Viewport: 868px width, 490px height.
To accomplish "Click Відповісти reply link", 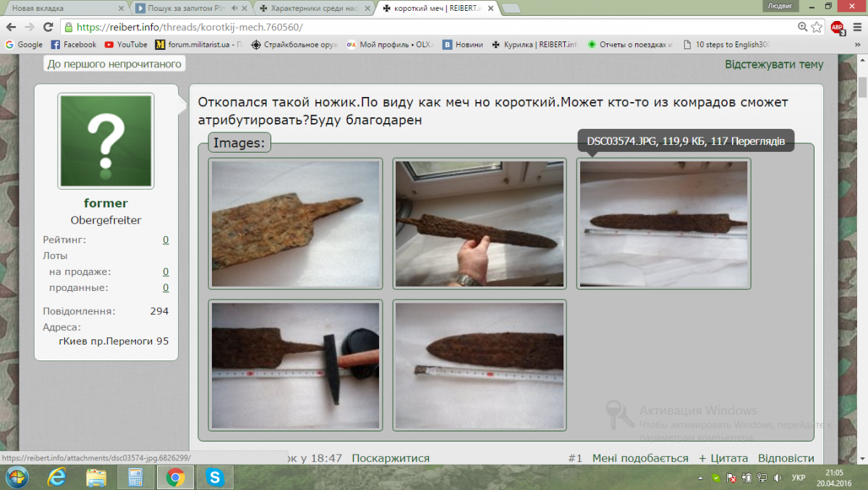I will click(786, 458).
